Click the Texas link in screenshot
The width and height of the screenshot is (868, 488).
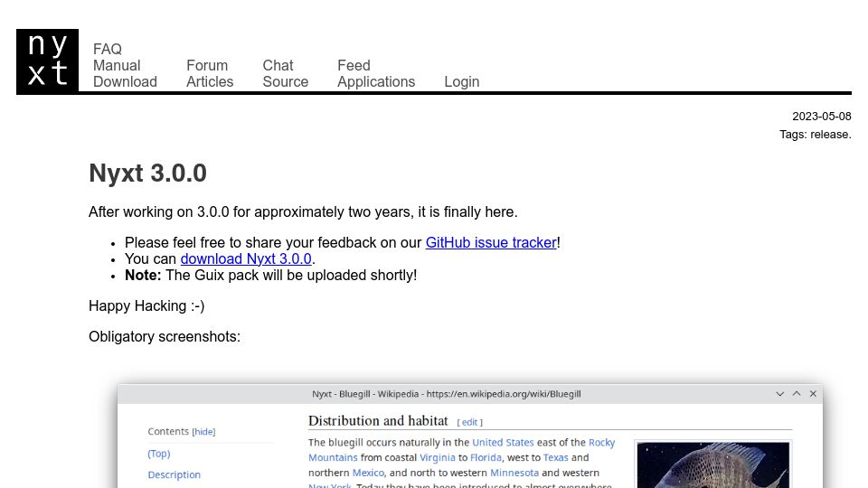pos(556,457)
